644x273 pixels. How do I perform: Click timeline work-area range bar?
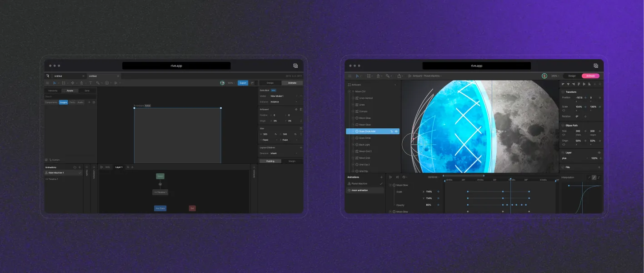(464, 176)
